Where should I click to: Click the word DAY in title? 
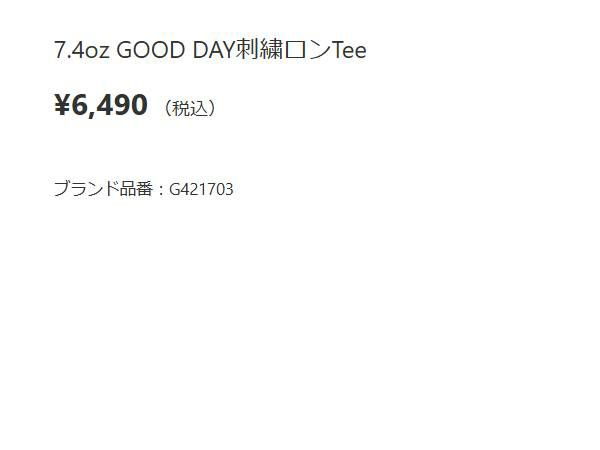[213, 50]
